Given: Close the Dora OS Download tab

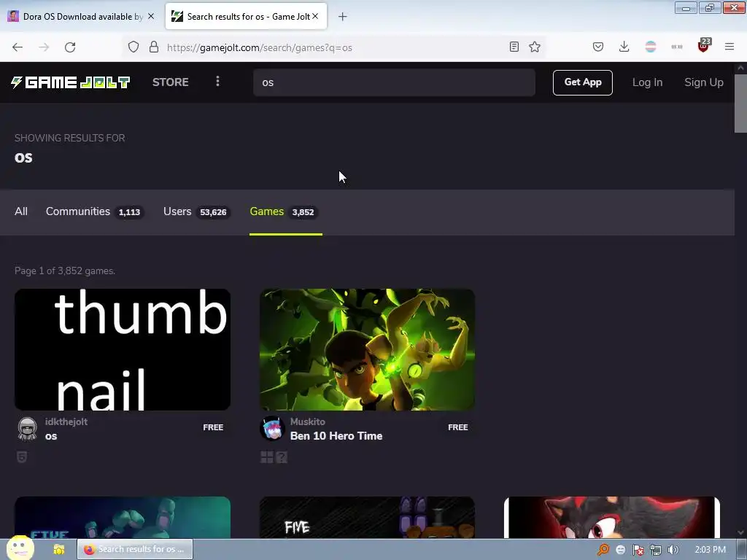Looking at the screenshot, I should click(151, 16).
